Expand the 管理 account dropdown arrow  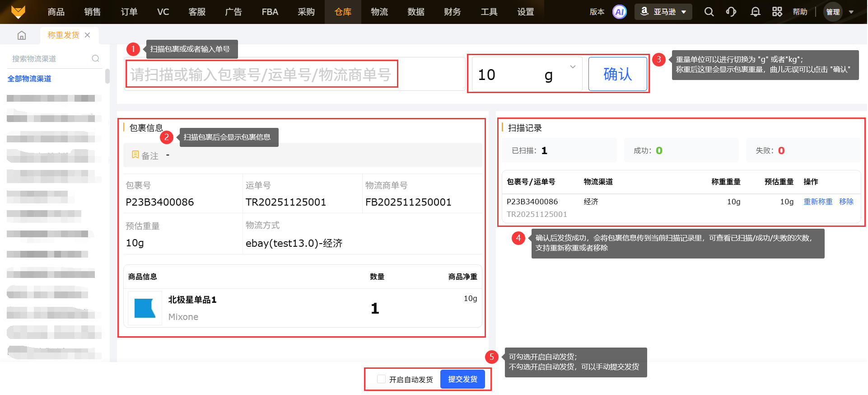tap(851, 12)
